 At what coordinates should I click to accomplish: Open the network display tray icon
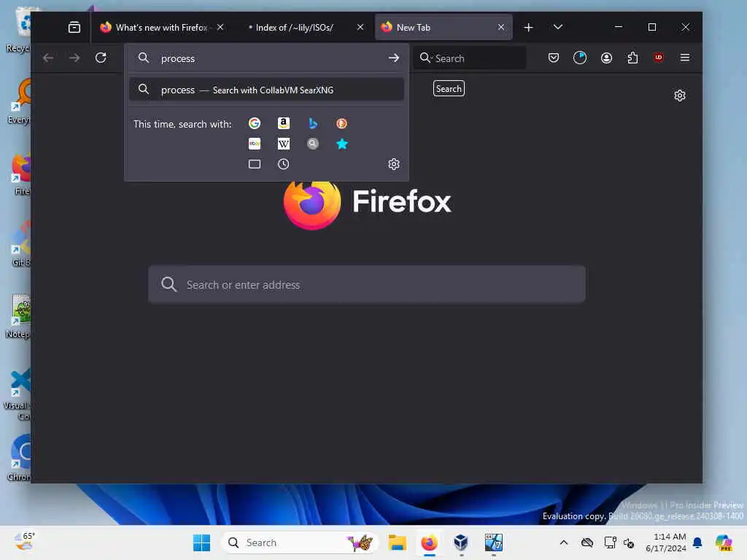point(610,542)
